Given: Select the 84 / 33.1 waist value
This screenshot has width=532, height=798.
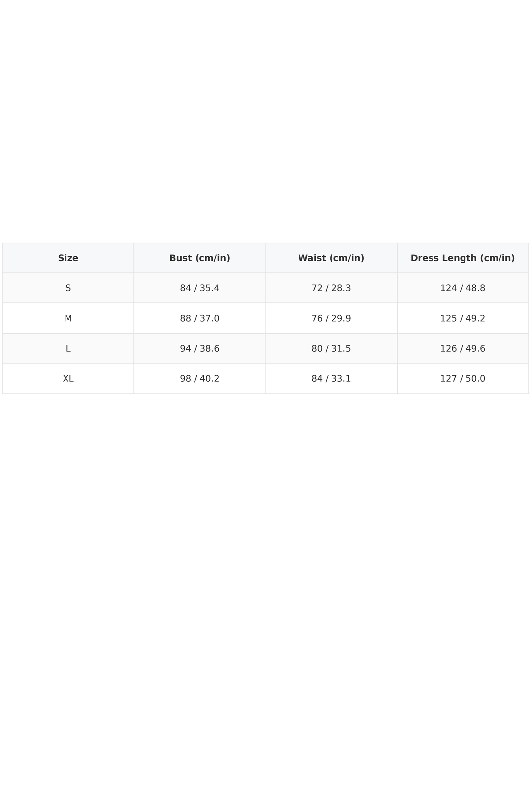Looking at the screenshot, I should click(331, 379).
